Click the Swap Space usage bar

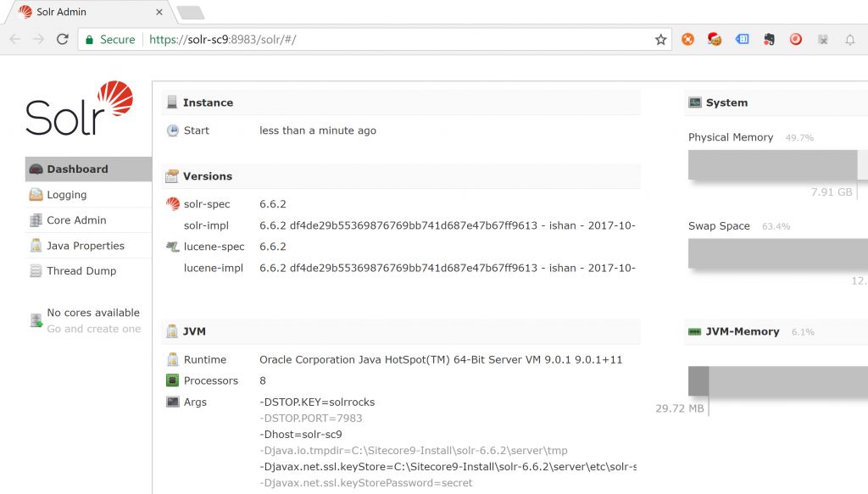tap(778, 254)
